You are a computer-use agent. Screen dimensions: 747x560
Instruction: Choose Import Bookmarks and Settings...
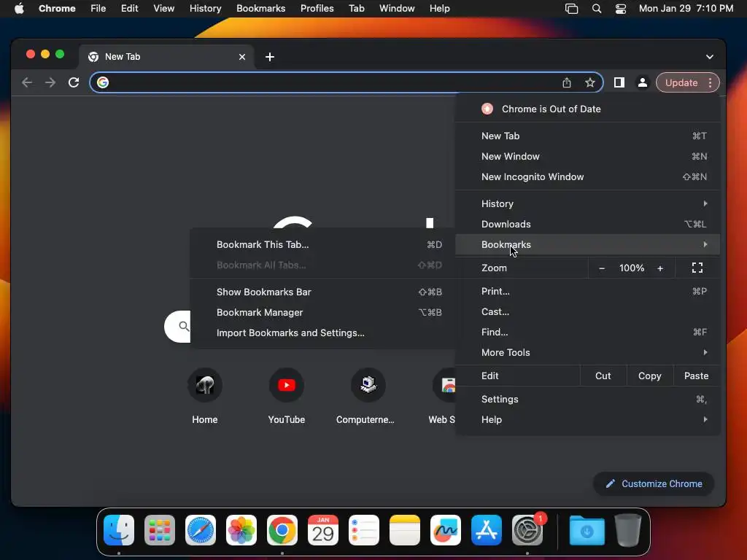(x=323, y=332)
